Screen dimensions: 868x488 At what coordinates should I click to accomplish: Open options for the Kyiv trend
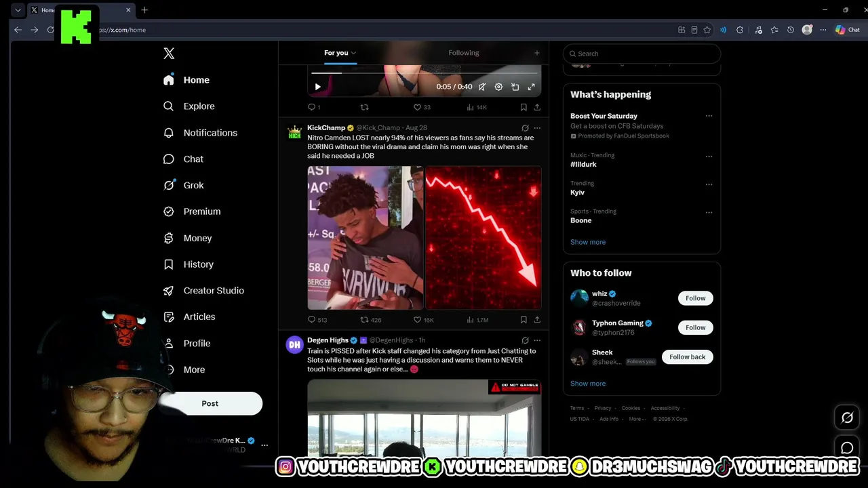[709, 184]
